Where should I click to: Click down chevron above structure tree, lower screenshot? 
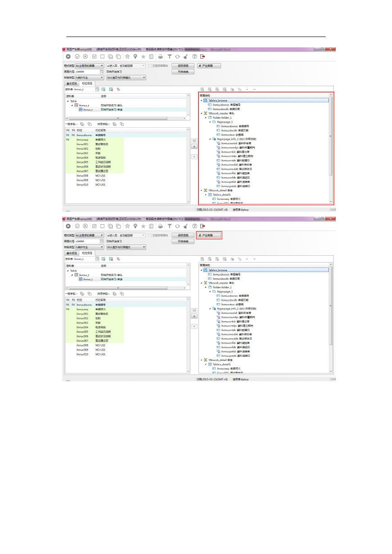pyautogui.click(x=254, y=259)
